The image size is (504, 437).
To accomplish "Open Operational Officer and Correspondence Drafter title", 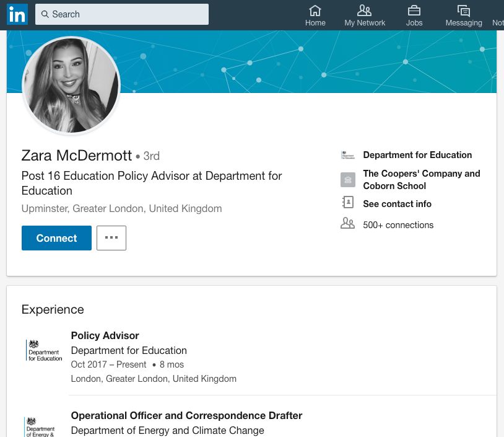I will 186,415.
